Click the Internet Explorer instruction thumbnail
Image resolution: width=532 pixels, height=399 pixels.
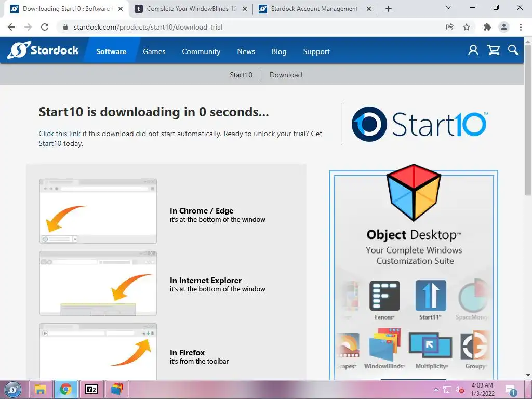(x=98, y=283)
